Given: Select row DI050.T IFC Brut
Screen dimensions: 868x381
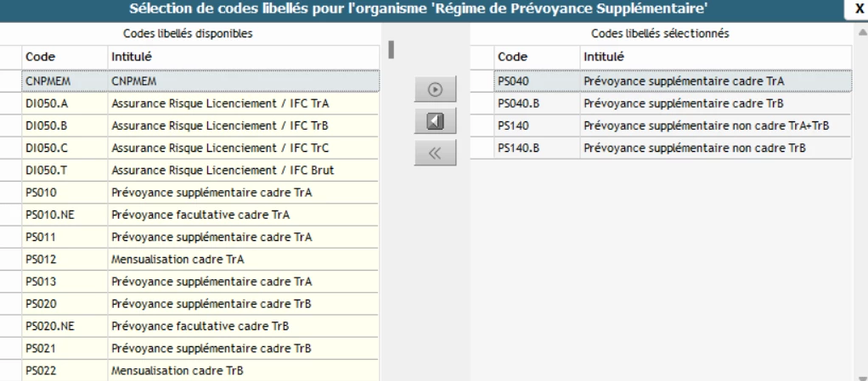Looking at the screenshot, I should tap(200, 171).
